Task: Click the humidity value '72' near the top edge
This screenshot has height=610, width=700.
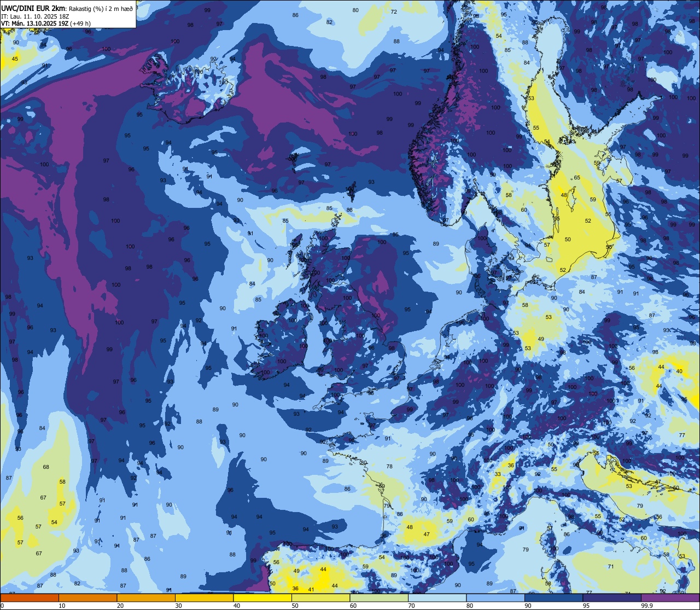Action: [394, 11]
